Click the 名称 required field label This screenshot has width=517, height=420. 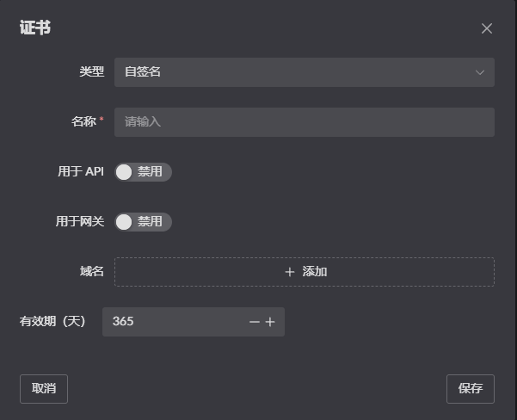coord(86,122)
